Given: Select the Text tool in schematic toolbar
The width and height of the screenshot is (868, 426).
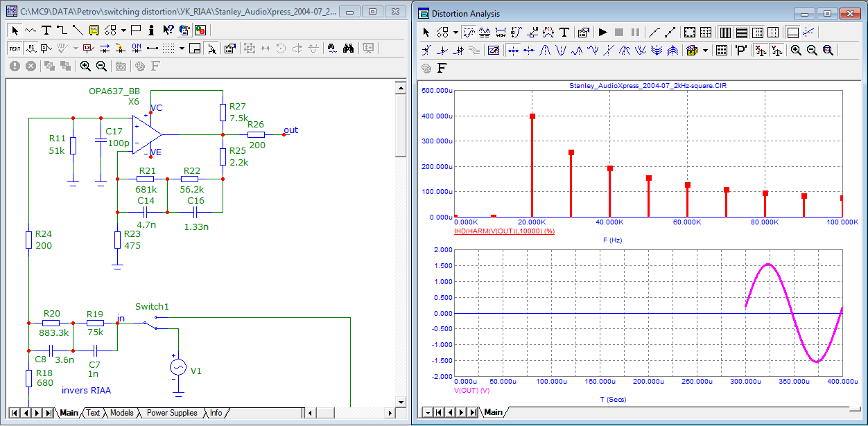Looking at the screenshot, I should tap(46, 30).
